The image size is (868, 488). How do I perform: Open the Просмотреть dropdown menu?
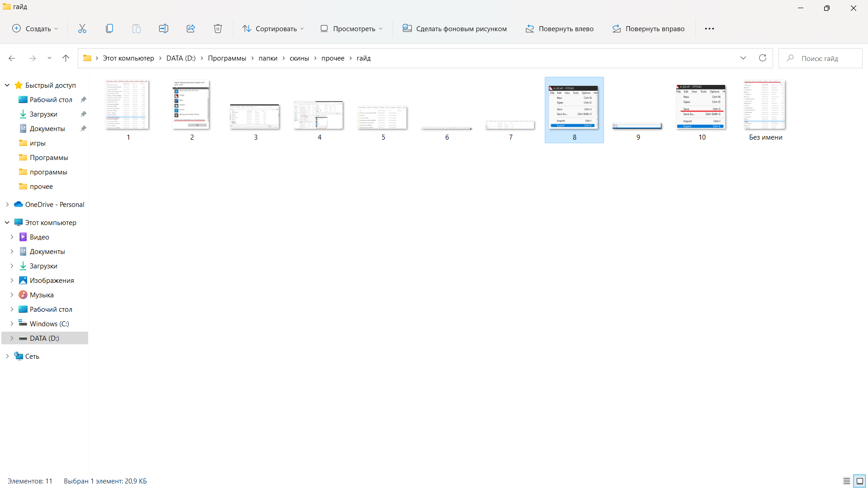[352, 28]
